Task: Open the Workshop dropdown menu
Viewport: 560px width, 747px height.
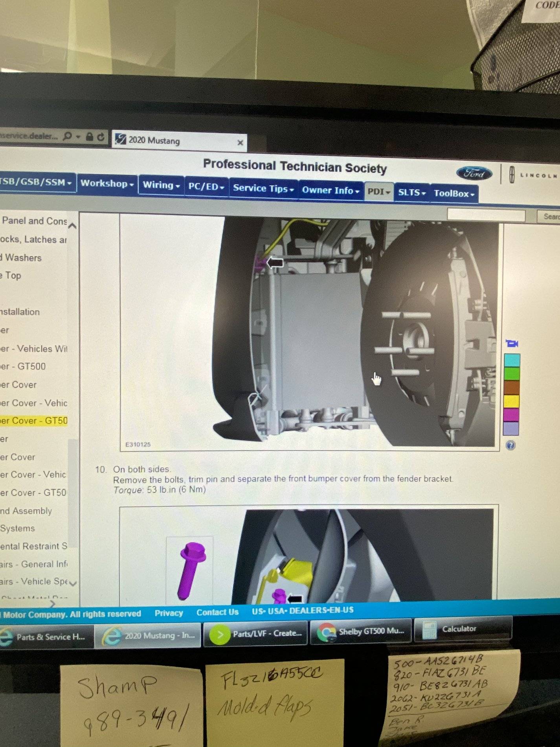Action: (x=107, y=184)
